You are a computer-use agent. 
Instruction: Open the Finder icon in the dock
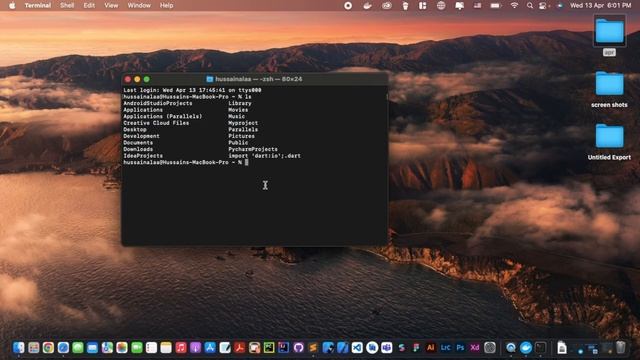[x=19, y=348]
